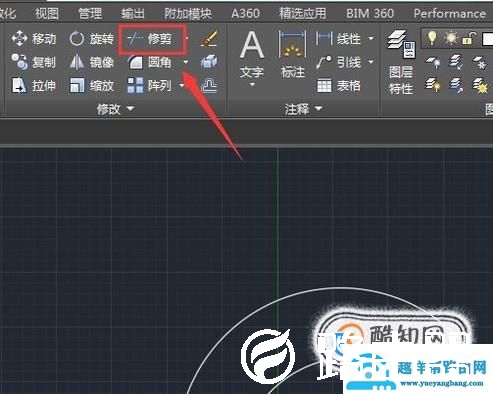Open the 附加模块 ribbon tab

188,13
